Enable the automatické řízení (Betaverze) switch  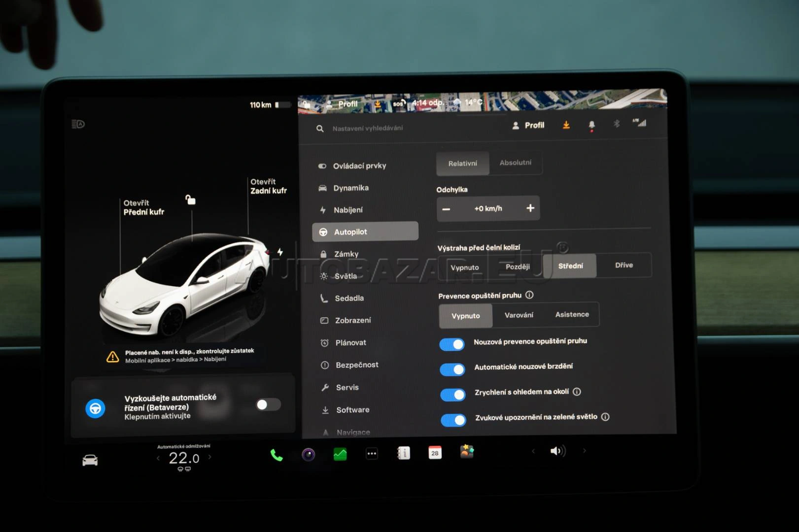(x=269, y=404)
